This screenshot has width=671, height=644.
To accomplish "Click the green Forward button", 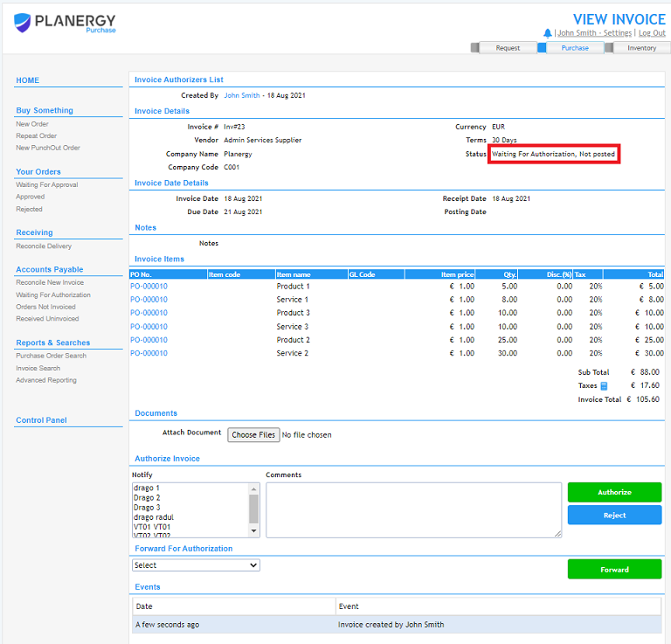I will click(x=614, y=570).
